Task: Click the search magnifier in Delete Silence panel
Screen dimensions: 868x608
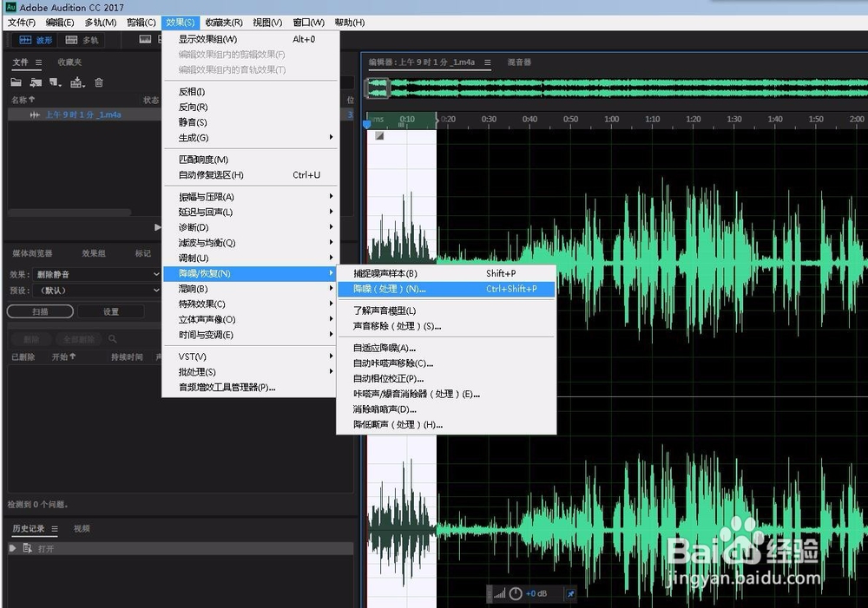Action: [112, 338]
